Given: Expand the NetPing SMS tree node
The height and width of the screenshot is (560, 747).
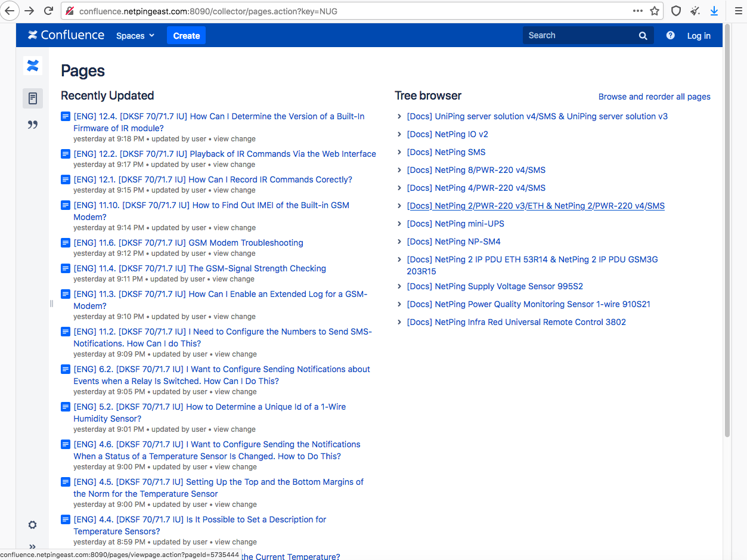Looking at the screenshot, I should pyautogui.click(x=399, y=153).
